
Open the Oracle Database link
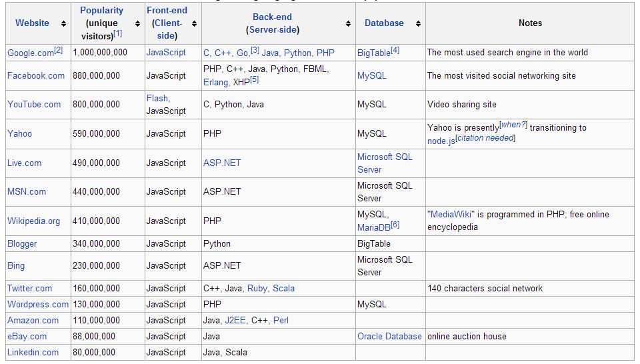tap(389, 337)
